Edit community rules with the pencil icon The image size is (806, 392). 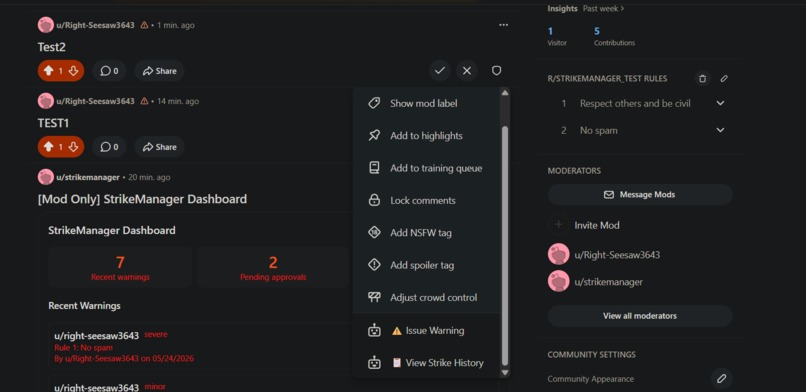(x=724, y=79)
